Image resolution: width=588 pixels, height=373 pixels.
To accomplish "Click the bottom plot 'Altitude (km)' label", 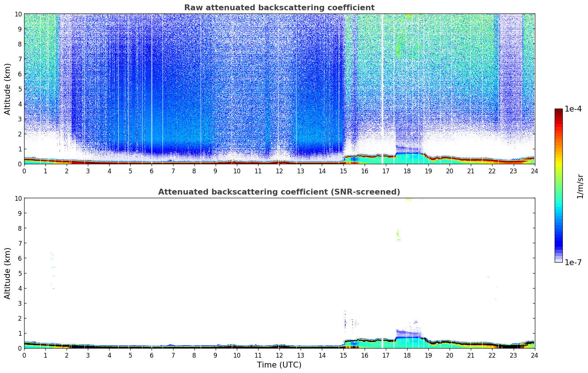I will (8, 273).
